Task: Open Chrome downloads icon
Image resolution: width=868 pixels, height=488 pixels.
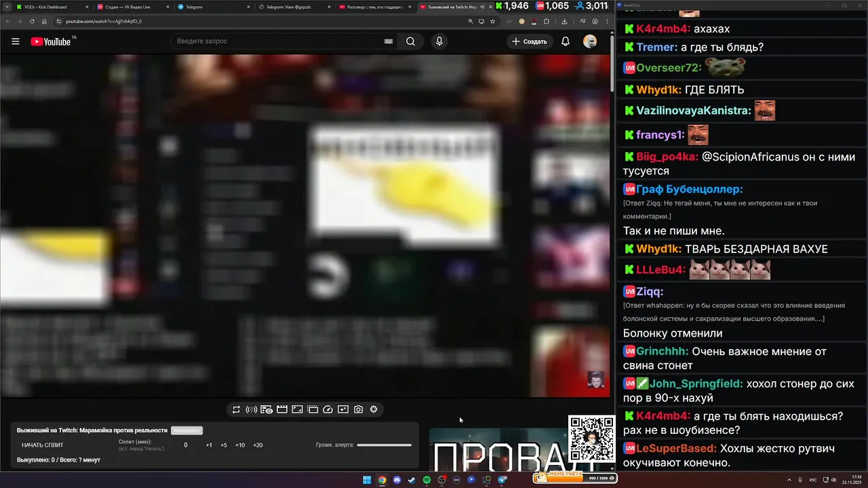Action: pos(564,21)
